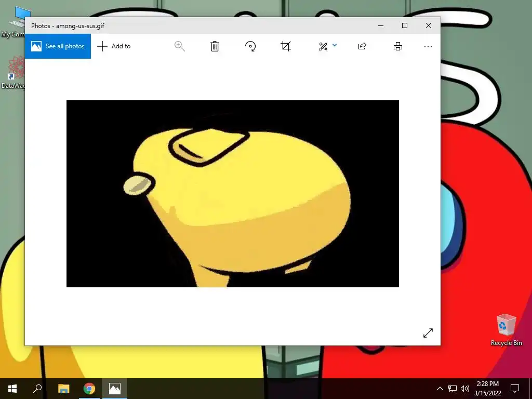Click the Share icon

(362, 46)
